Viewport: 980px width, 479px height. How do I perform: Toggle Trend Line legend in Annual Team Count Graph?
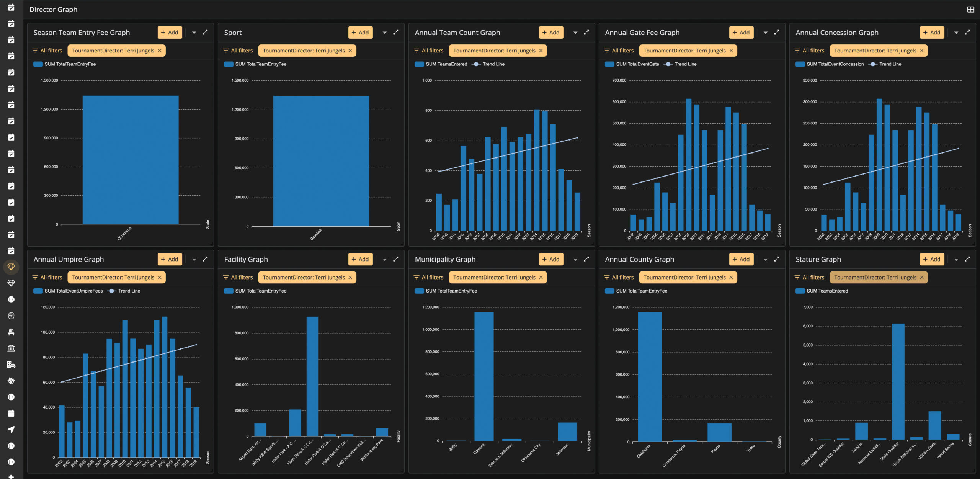488,64
